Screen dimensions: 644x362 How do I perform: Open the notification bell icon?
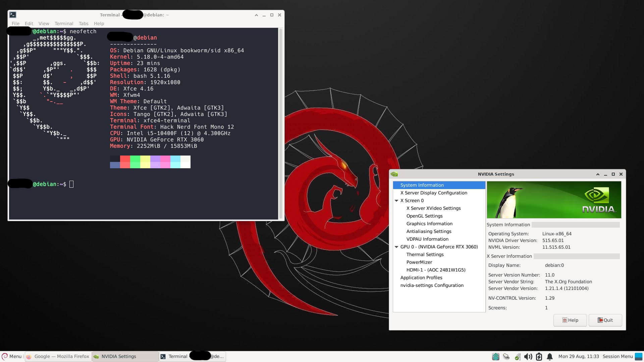point(550,357)
